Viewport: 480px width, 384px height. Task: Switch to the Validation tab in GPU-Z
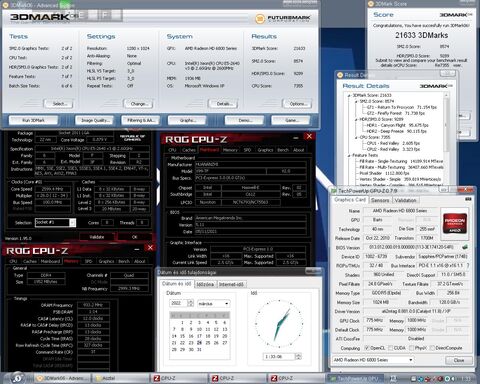405,200
